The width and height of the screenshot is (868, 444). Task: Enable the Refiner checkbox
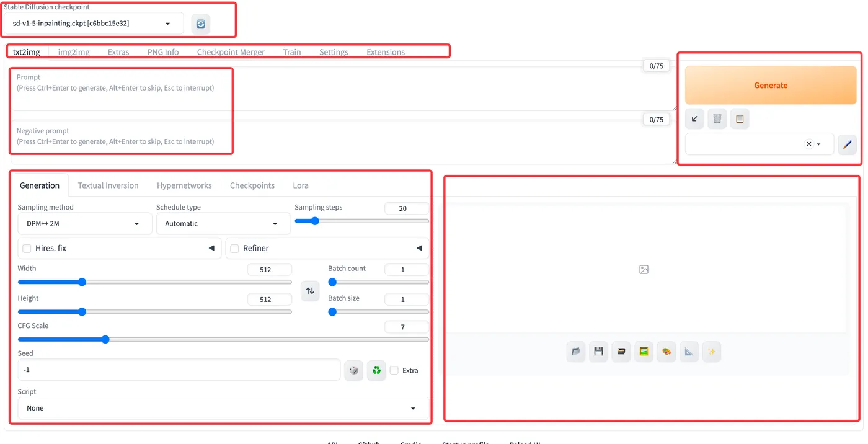[234, 248]
